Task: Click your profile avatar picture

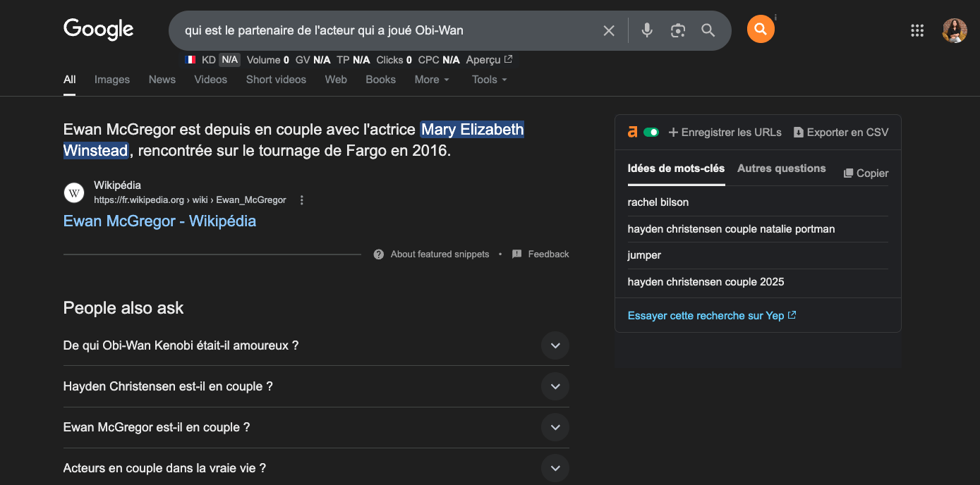Action: tap(954, 30)
